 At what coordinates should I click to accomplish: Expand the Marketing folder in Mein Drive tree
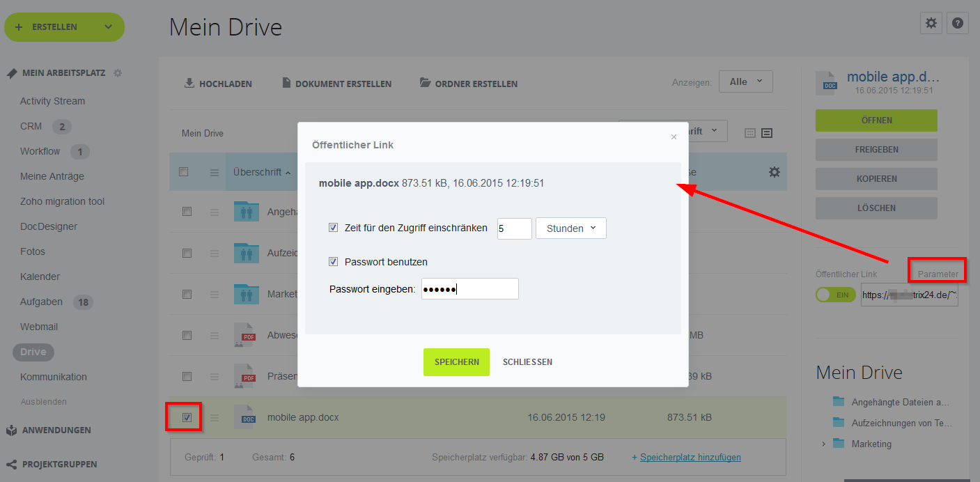point(823,444)
